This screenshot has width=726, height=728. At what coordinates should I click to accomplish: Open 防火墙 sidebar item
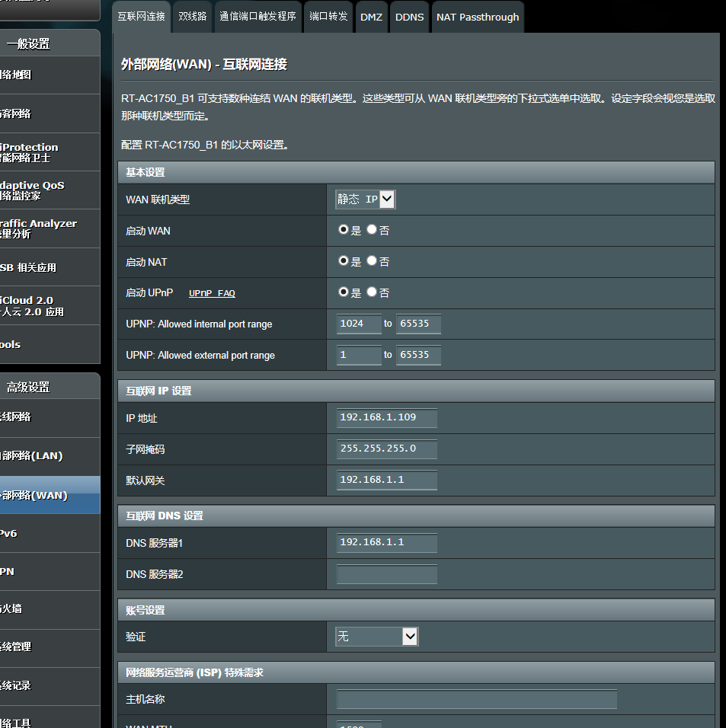tap(50, 608)
